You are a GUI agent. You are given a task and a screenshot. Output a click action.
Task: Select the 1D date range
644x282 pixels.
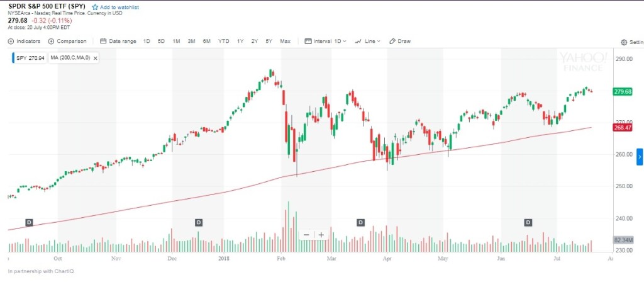click(x=147, y=42)
